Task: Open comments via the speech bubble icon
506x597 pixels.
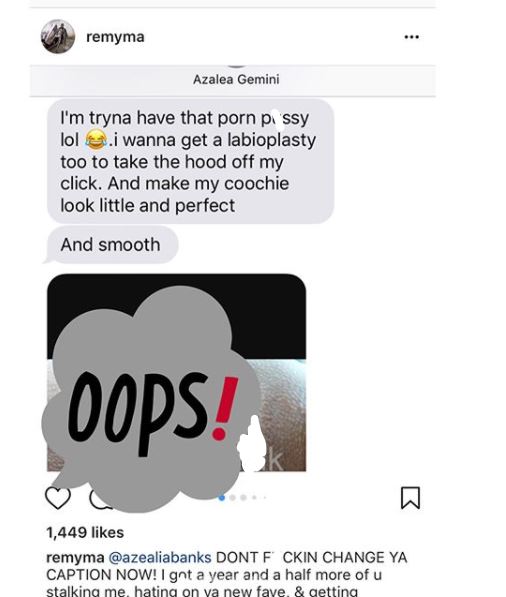Action: coord(99,500)
